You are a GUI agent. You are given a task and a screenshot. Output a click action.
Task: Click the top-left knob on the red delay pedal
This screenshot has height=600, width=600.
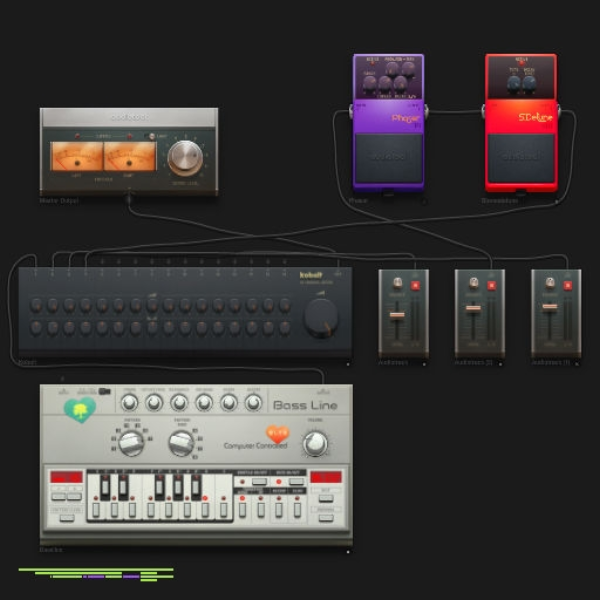click(x=514, y=83)
